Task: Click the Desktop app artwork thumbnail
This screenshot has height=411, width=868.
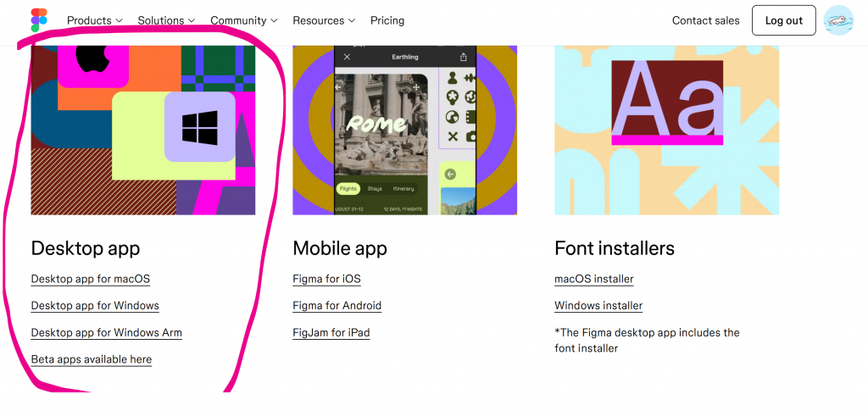Action: pos(142,130)
